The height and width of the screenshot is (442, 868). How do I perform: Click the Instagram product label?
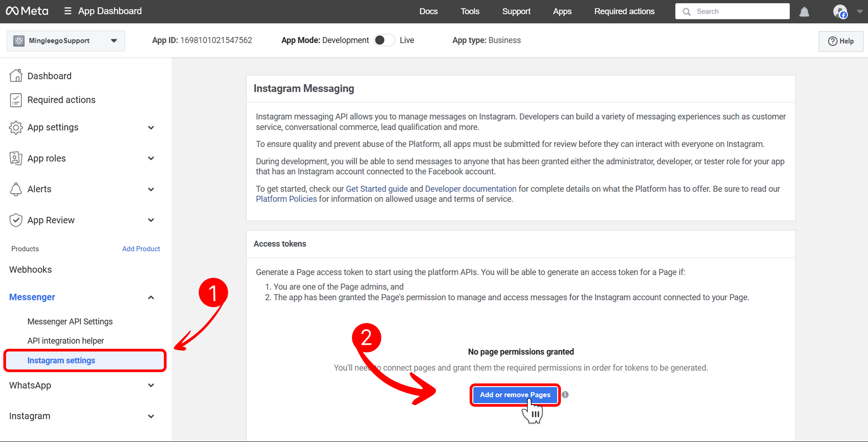pos(30,416)
